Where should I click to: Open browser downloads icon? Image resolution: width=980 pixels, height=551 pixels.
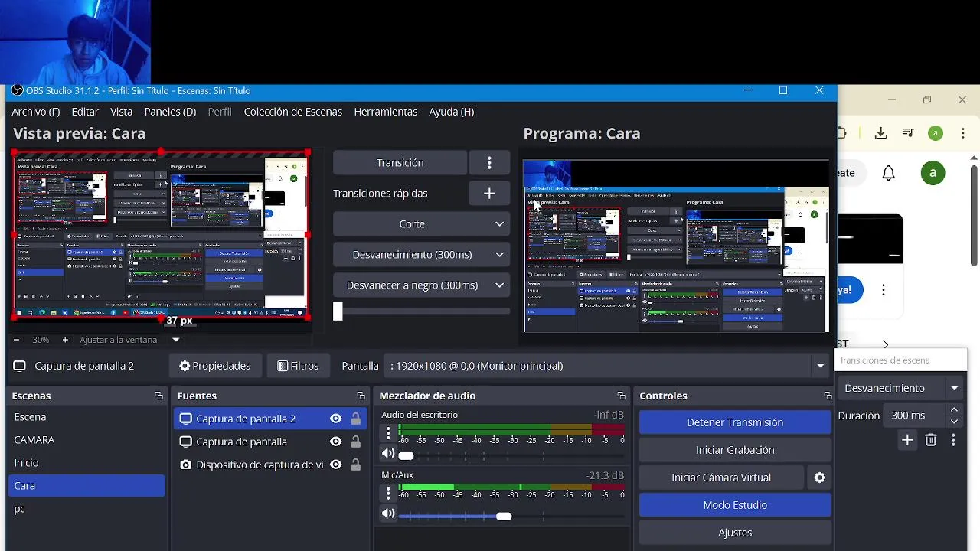(880, 133)
